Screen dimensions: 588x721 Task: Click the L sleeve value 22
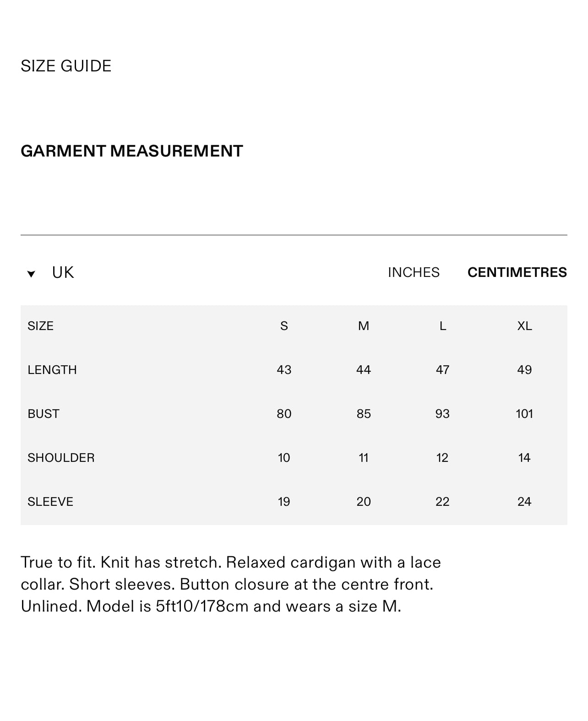click(x=442, y=502)
